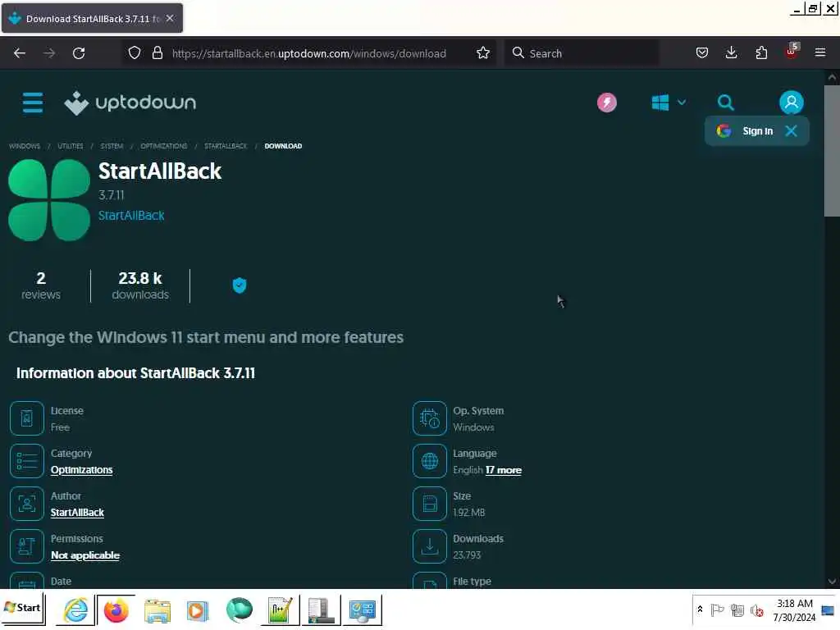This screenshot has height=630, width=840.
Task: Click the Downloads arrow icon
Action: (430, 546)
